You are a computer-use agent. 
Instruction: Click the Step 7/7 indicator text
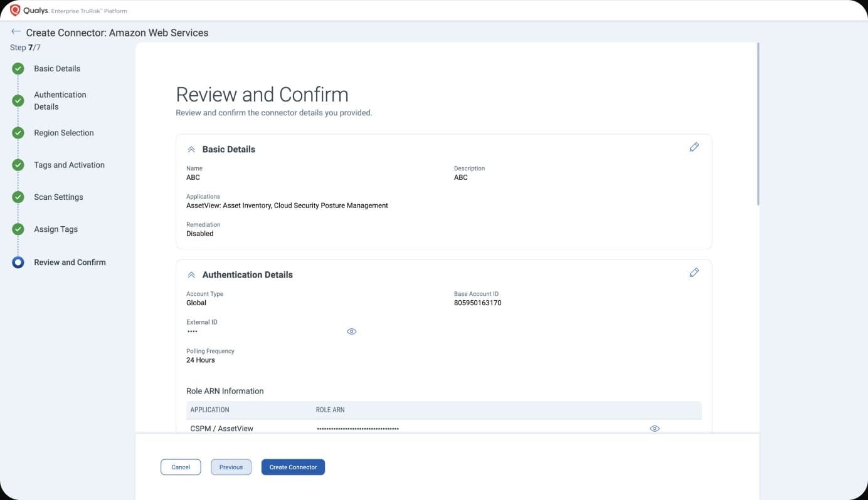coord(25,48)
